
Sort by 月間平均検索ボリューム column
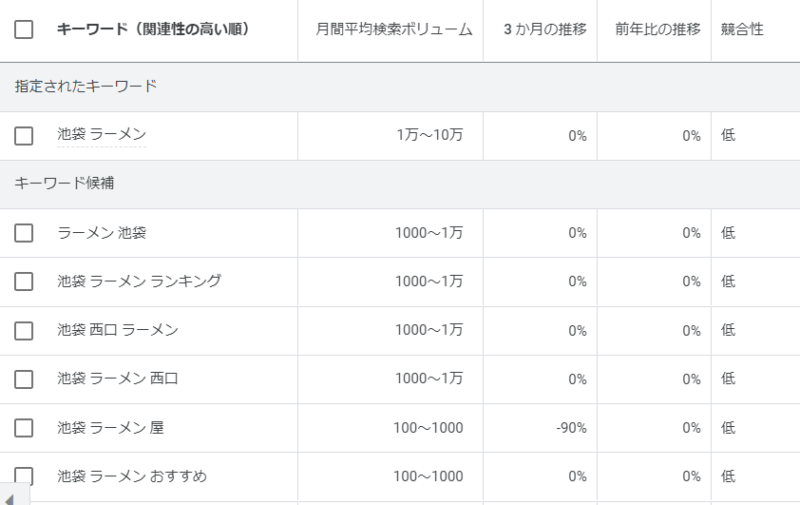click(393, 30)
